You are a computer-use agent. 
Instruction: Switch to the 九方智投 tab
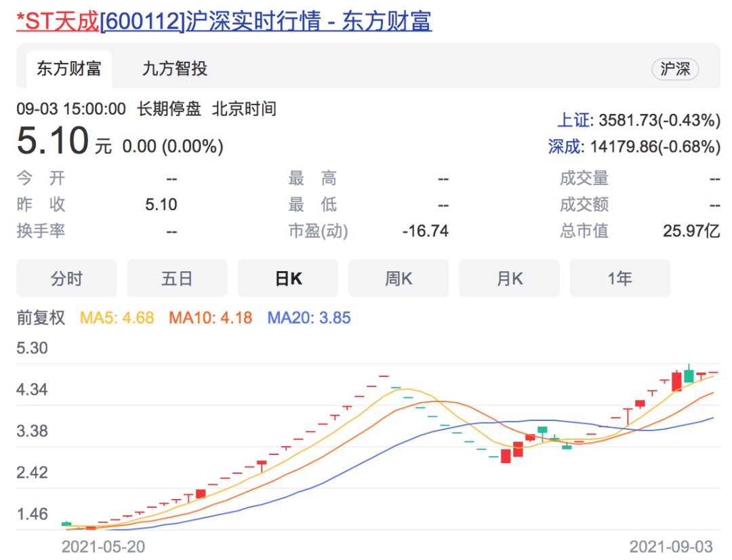click(174, 68)
